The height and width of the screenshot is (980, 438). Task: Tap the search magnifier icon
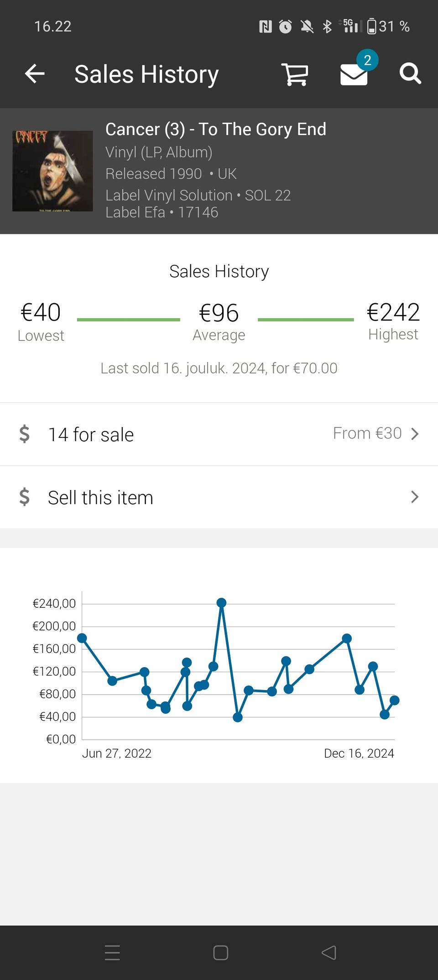[410, 74]
